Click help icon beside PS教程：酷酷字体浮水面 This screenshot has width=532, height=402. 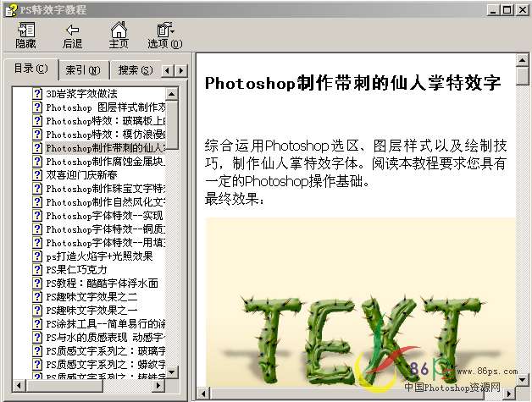37,284
